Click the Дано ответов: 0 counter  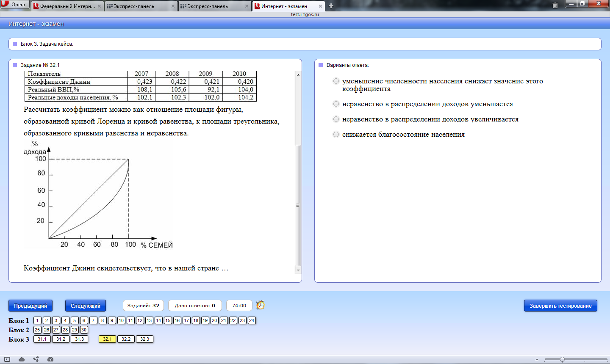pos(195,306)
